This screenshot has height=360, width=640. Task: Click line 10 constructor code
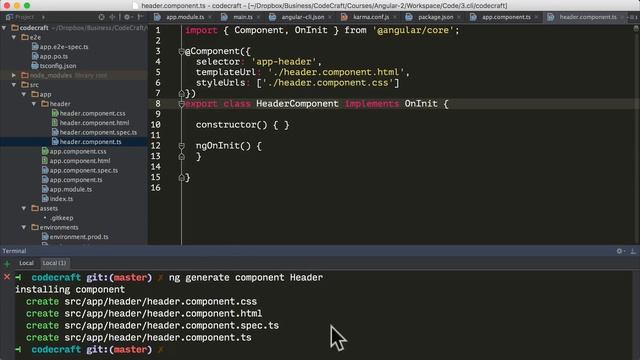[x=242, y=125]
